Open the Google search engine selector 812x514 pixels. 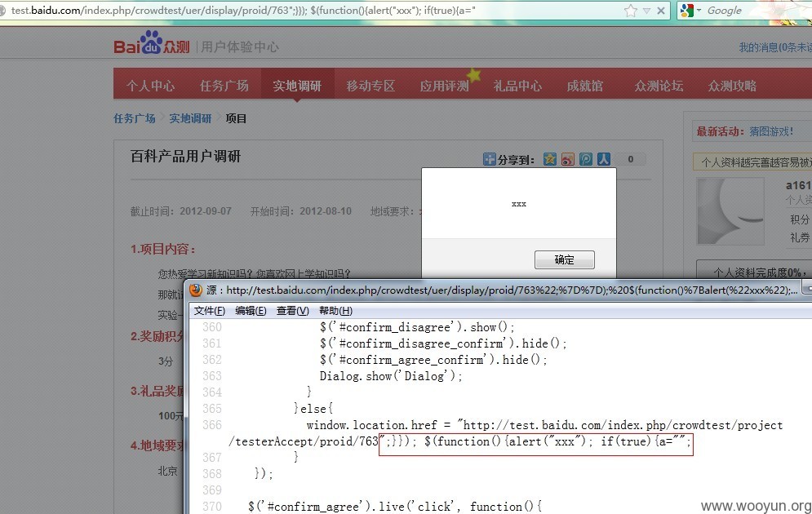click(x=691, y=11)
